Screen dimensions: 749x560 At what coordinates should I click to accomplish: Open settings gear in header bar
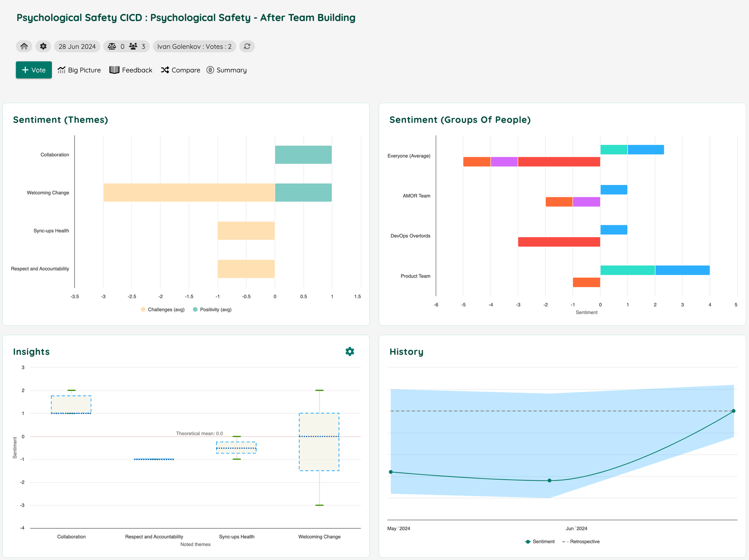pos(43,46)
